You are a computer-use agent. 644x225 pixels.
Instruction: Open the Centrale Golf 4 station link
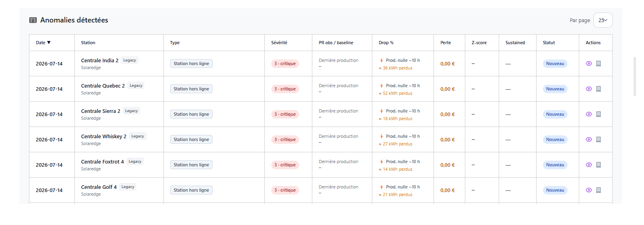pos(99,187)
